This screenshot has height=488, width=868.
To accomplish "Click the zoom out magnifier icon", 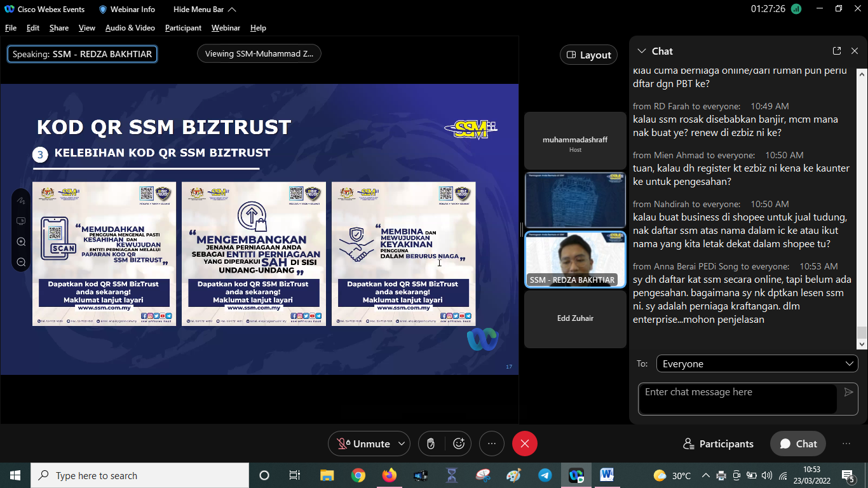I will click(21, 262).
